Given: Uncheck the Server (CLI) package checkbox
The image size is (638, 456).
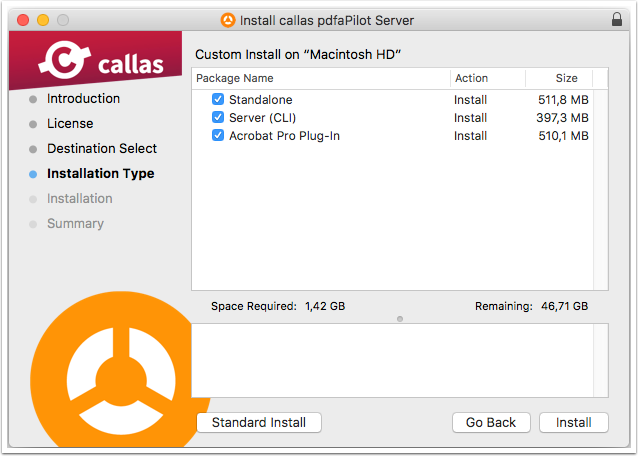Looking at the screenshot, I should click(218, 117).
